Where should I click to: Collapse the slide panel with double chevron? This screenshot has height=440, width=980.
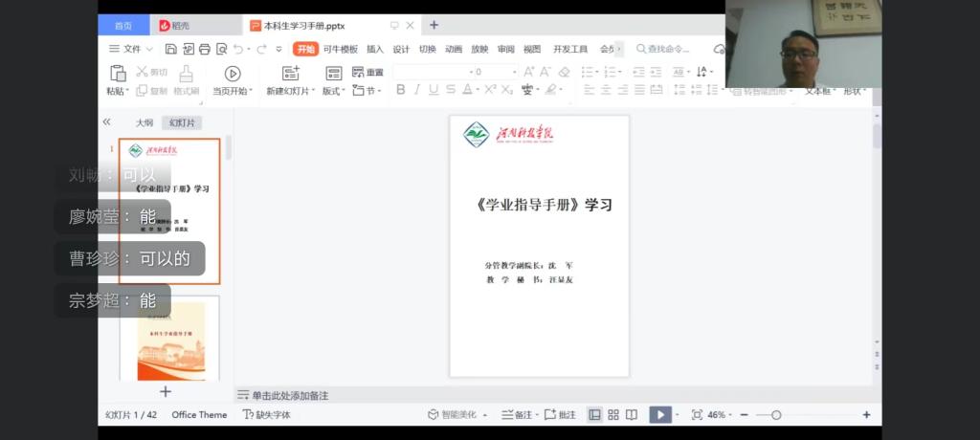pyautogui.click(x=107, y=121)
